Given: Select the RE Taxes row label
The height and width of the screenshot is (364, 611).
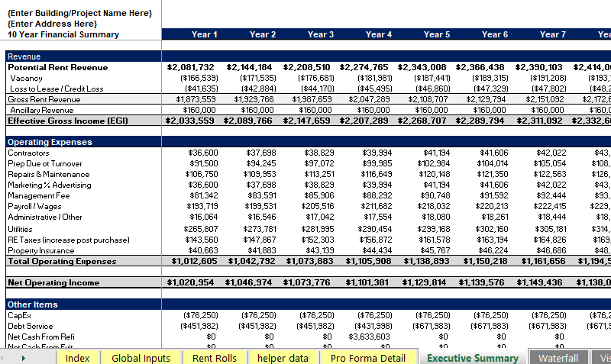Looking at the screenshot, I should point(69,240).
